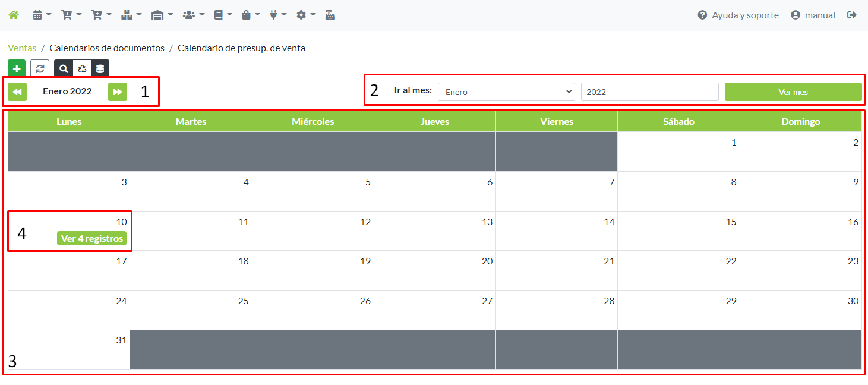
Task: Expand the plug connector menu
Action: (x=277, y=15)
